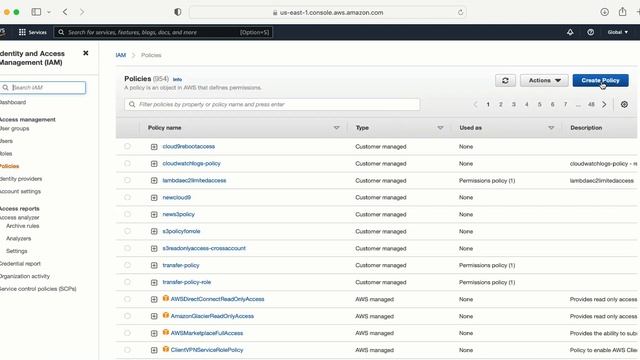Click the privacy shield icon
The image size is (640, 360).
tap(178, 12)
